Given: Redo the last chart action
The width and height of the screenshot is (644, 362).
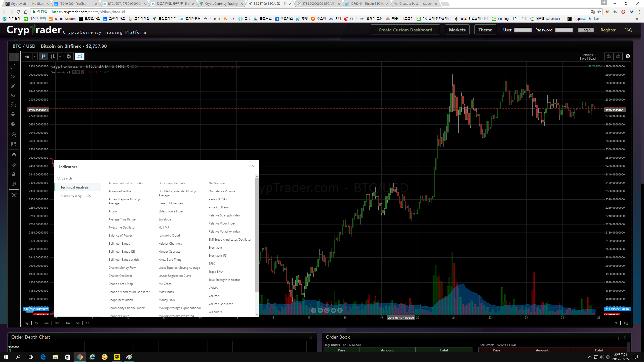Looking at the screenshot, I should point(618,56).
